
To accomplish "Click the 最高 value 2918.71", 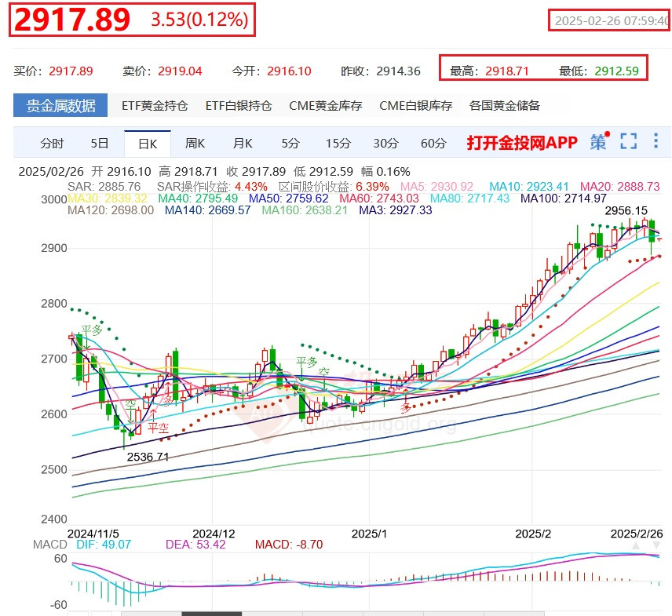I will pyautogui.click(x=507, y=71).
